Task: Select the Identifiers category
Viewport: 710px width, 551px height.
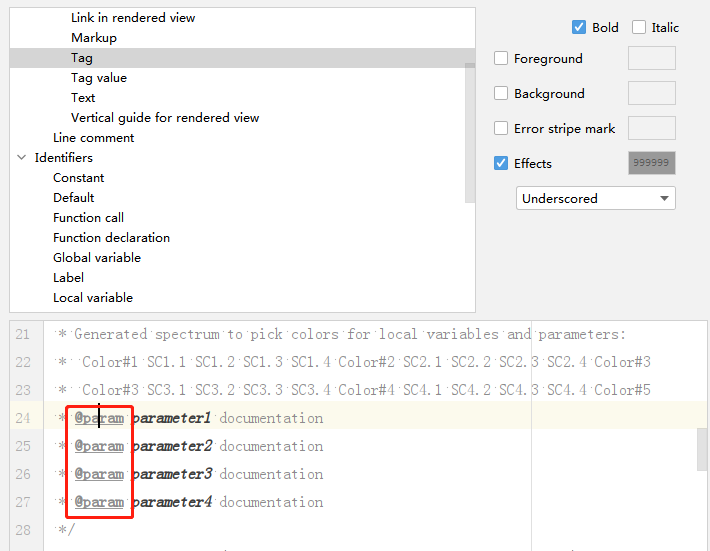Action: click(63, 158)
